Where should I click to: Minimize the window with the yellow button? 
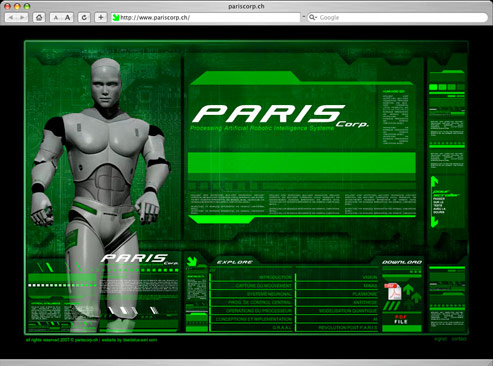pyautogui.click(x=17, y=6)
